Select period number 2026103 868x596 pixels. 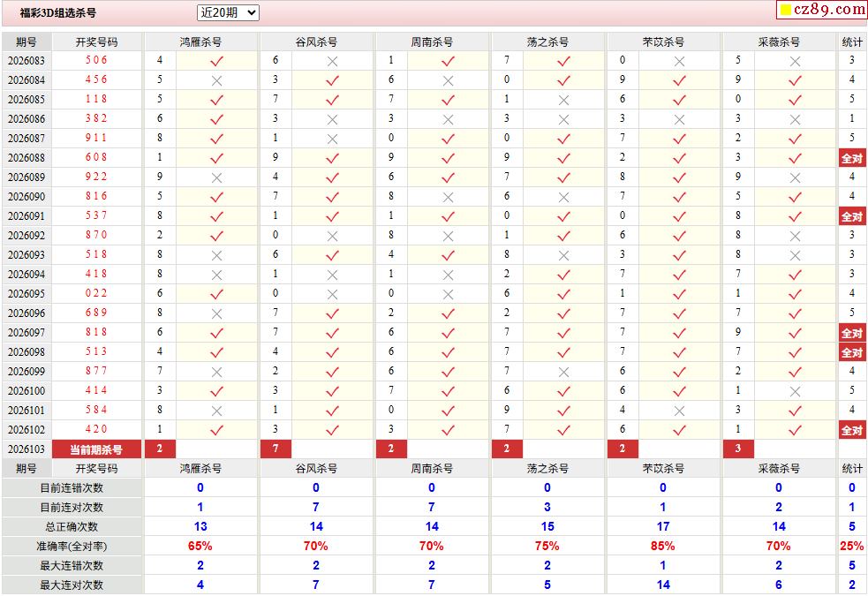pos(26,449)
